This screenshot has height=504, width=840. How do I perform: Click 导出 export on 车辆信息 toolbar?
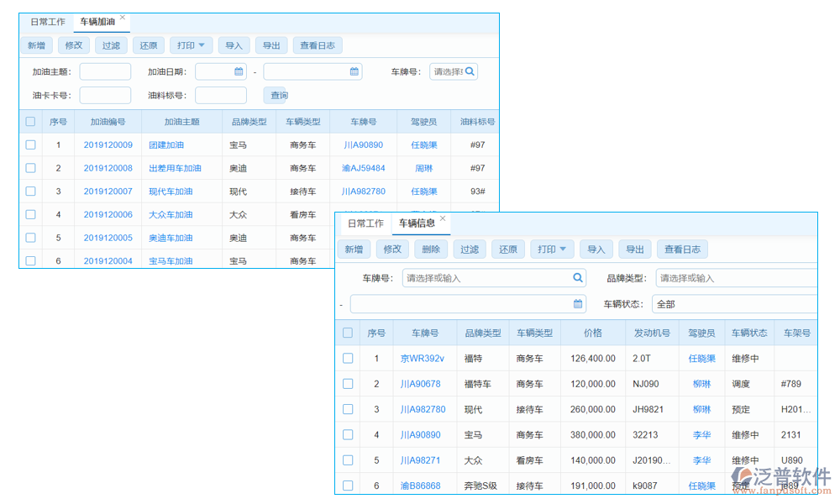tap(634, 249)
